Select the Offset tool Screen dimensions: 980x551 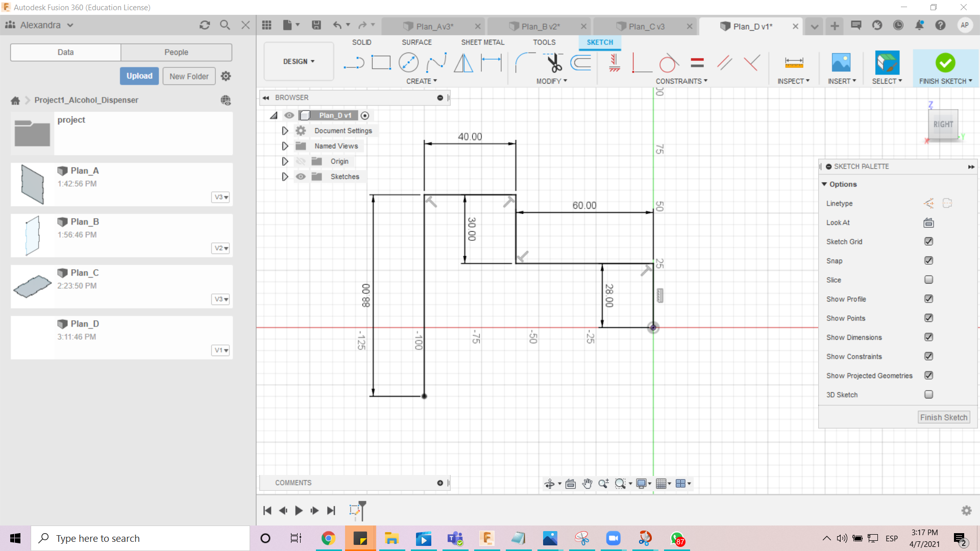[581, 63]
